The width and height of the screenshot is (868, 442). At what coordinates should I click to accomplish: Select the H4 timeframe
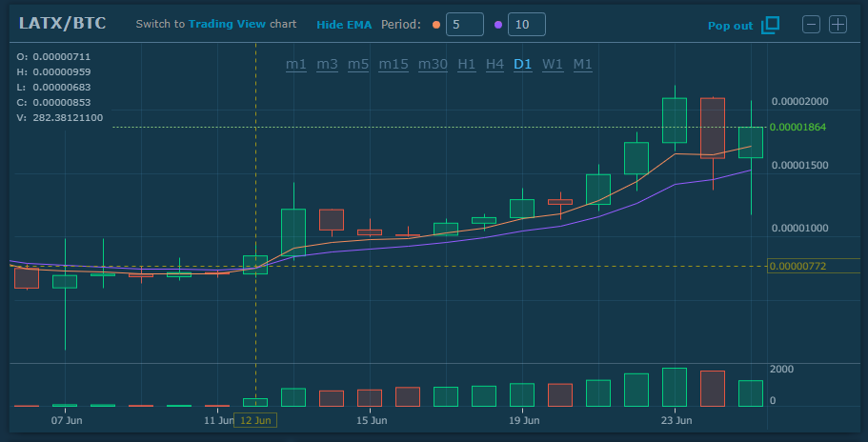(495, 64)
